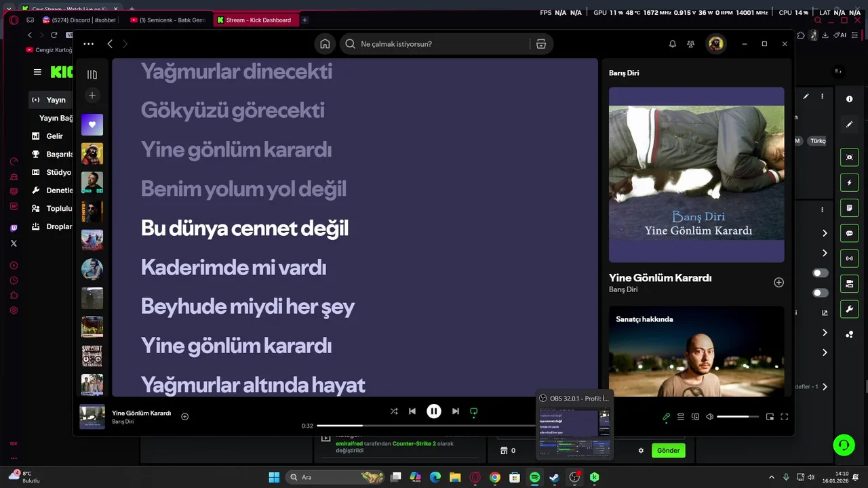Go back in Spotify navigation
Image resolution: width=868 pixels, height=488 pixels.
tap(110, 44)
